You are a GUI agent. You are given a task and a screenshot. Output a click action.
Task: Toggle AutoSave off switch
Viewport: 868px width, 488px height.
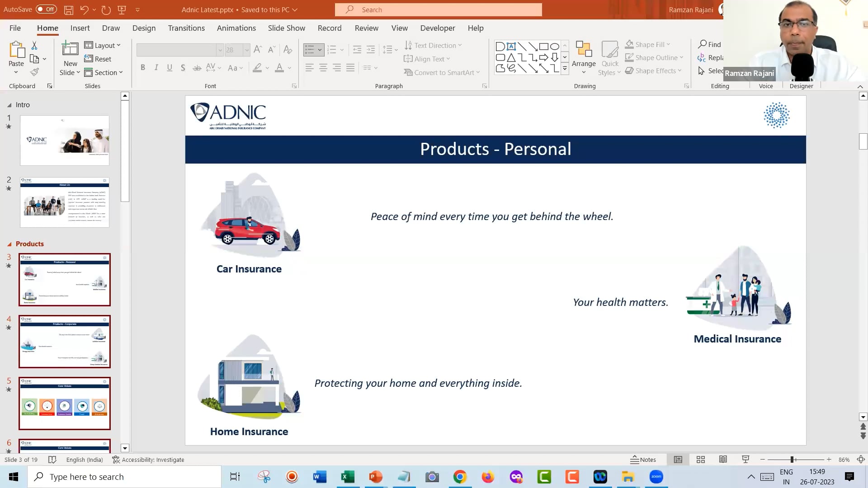click(46, 9)
